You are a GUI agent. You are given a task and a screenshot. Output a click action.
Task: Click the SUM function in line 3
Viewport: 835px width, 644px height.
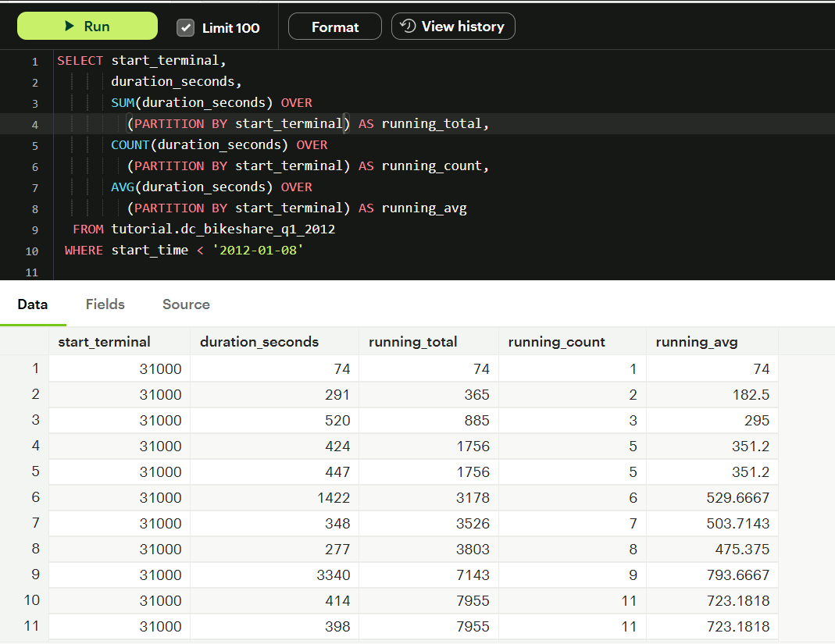pyautogui.click(x=123, y=103)
